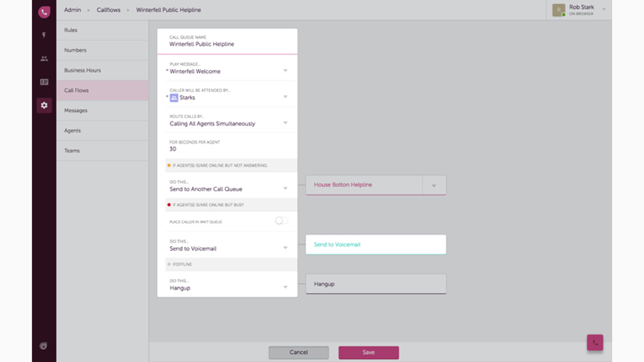The height and width of the screenshot is (362, 644).
Task: Go to Admin breadcrumb
Action: click(72, 10)
